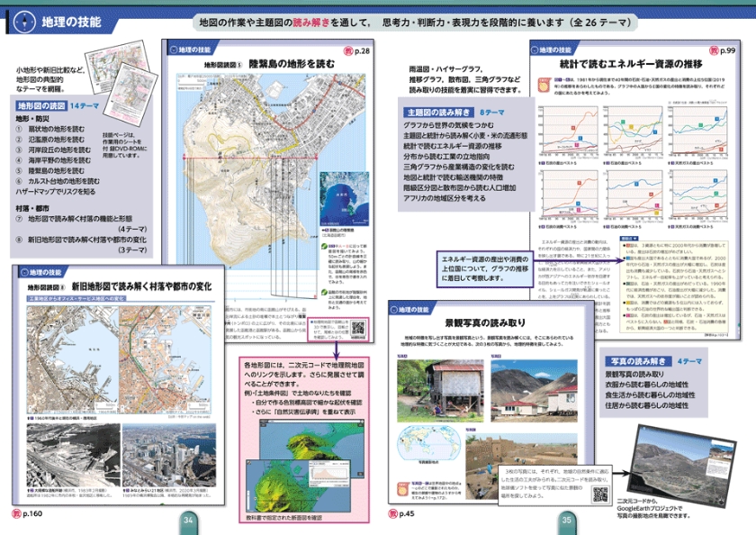Click the photo of white houses below mountains

click(534, 390)
